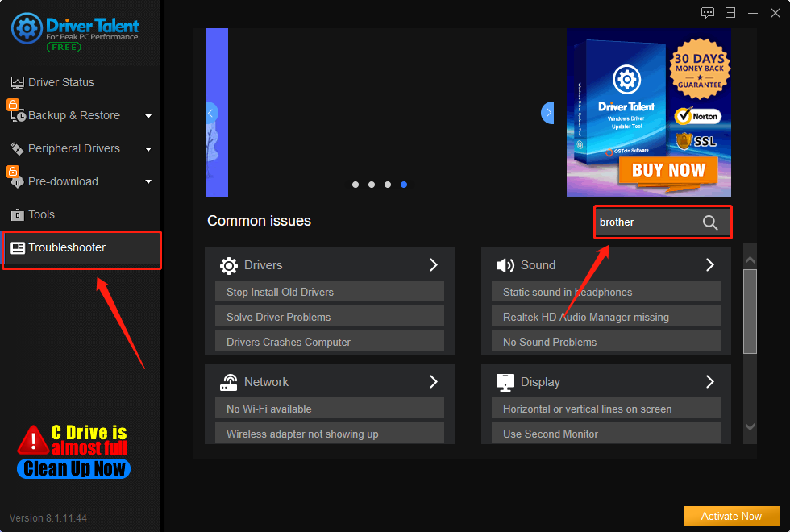Click the BUY NOW banner button

click(x=668, y=170)
